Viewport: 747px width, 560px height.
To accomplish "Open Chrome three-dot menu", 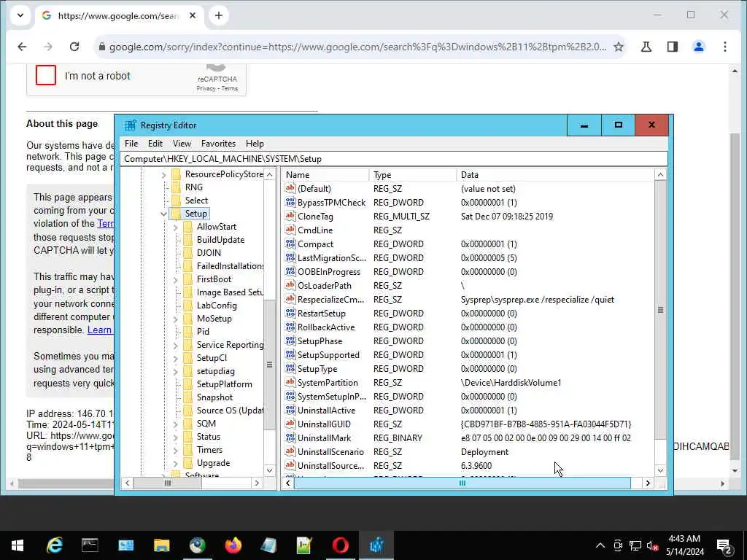I will click(x=724, y=47).
